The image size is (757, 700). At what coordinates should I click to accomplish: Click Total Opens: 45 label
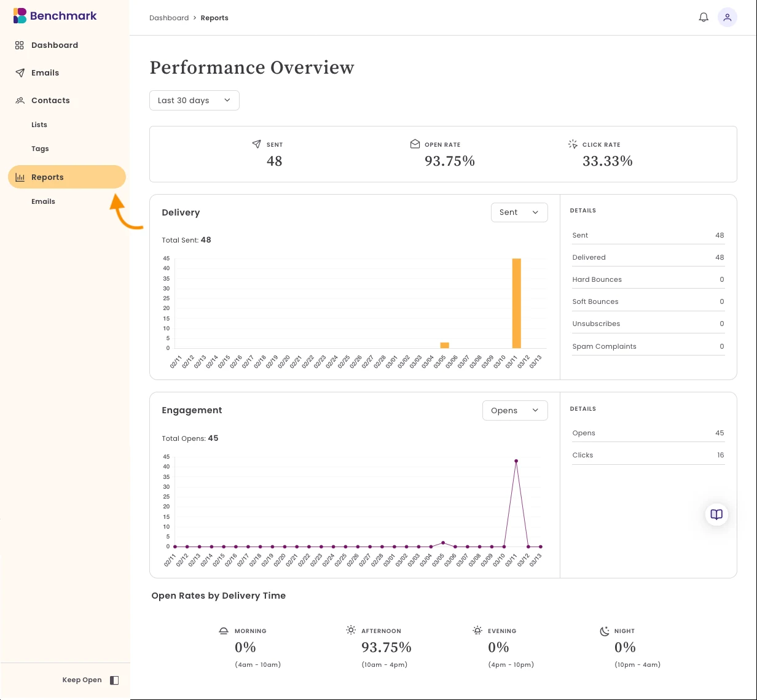pos(190,438)
